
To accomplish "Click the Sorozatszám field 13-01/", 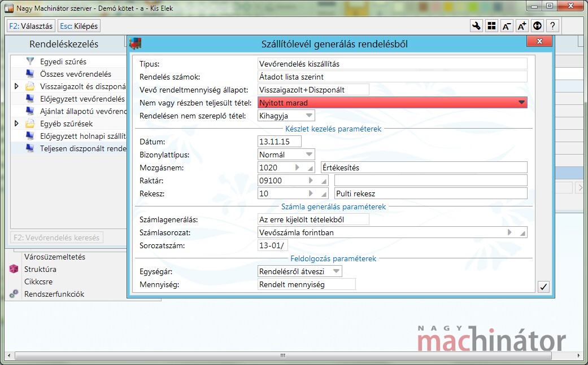I will tap(273, 245).
